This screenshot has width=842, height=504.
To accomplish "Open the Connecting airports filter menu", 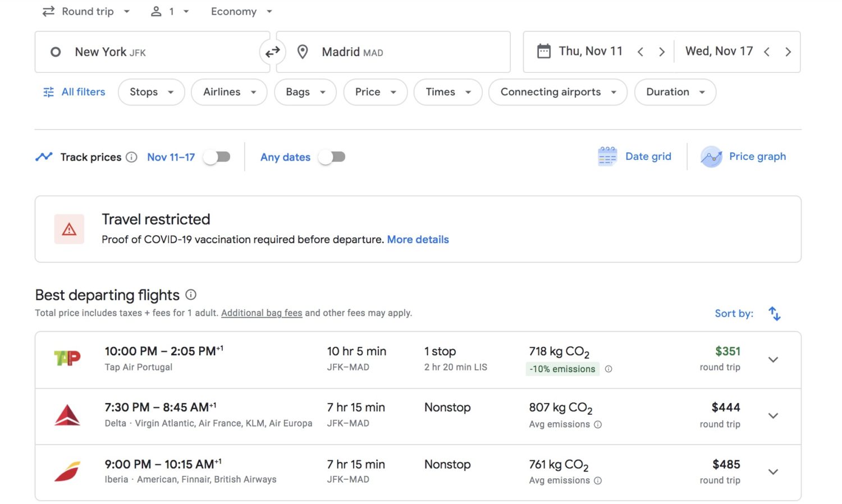I will [557, 92].
